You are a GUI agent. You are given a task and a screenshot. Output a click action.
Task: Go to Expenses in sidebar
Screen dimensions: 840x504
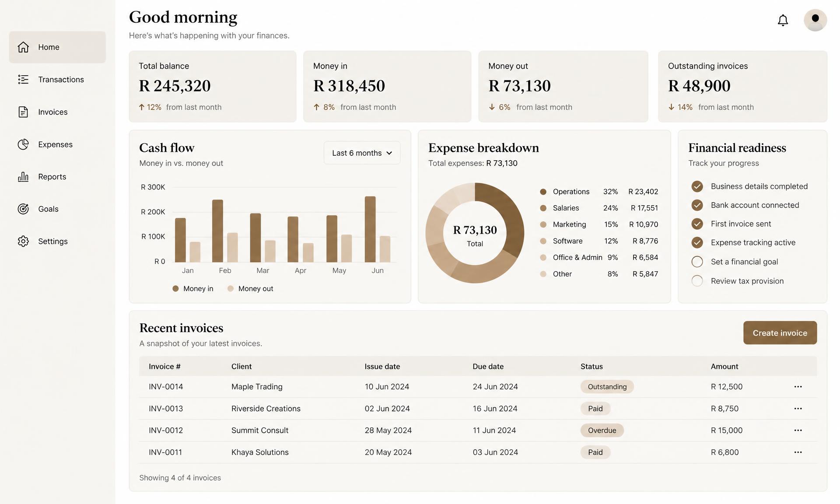tap(57, 144)
